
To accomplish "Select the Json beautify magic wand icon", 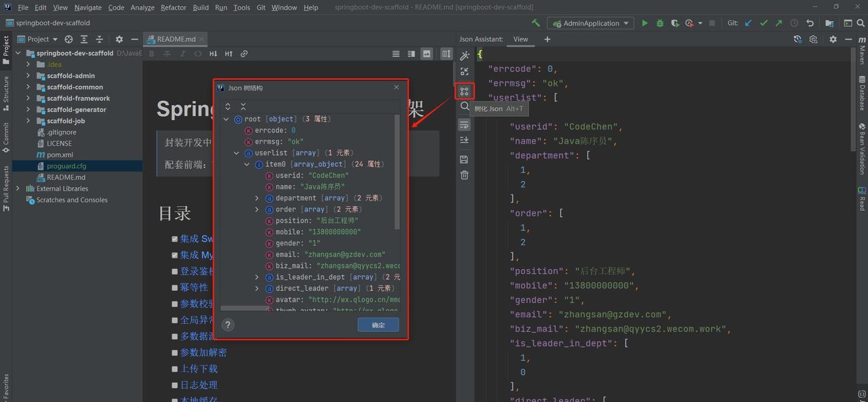I will coord(464,55).
